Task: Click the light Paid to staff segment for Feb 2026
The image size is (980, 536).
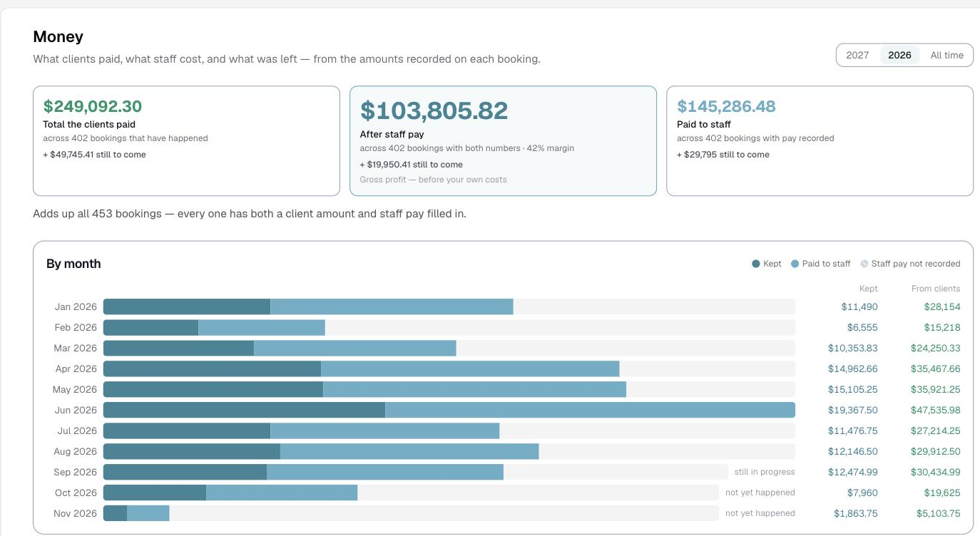Action: [262, 327]
